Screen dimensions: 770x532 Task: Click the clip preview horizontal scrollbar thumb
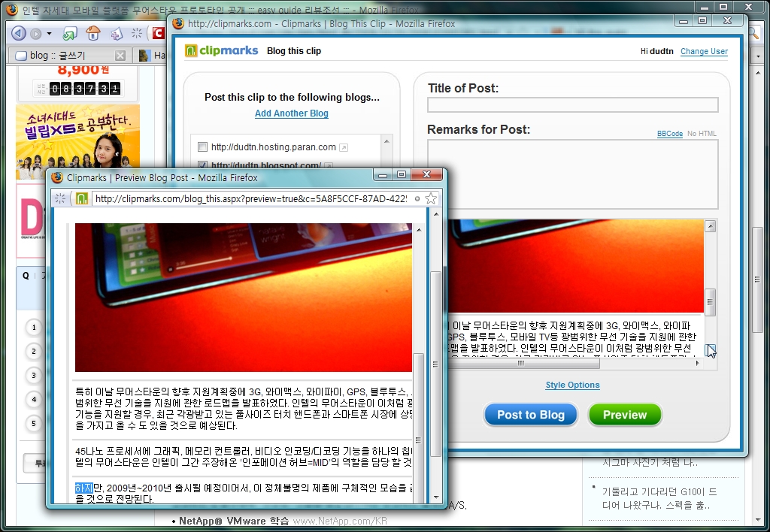click(x=523, y=363)
